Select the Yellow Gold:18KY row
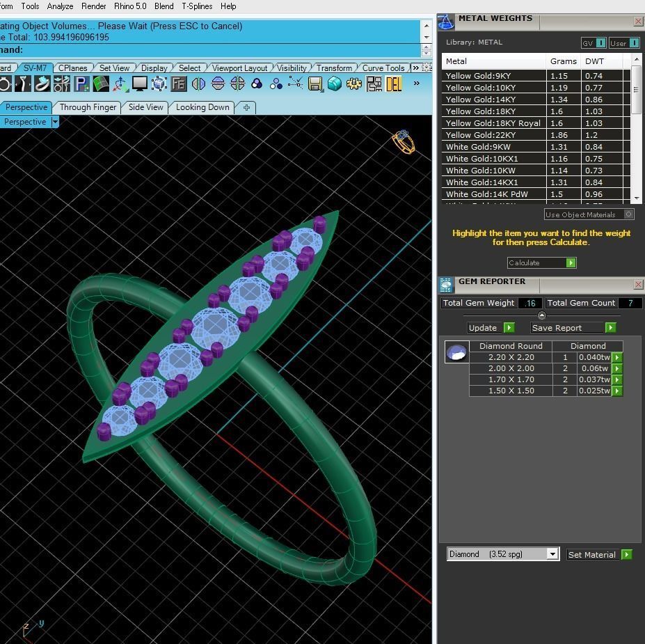 pyautogui.click(x=536, y=111)
